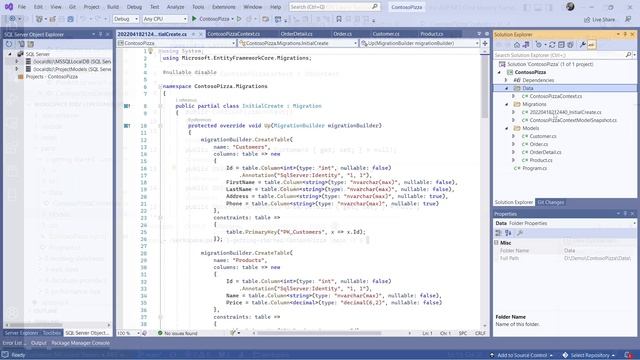Click Collapse All icon in Solution Explorer
Viewport: 640px width, 360px height.
coord(561,45)
